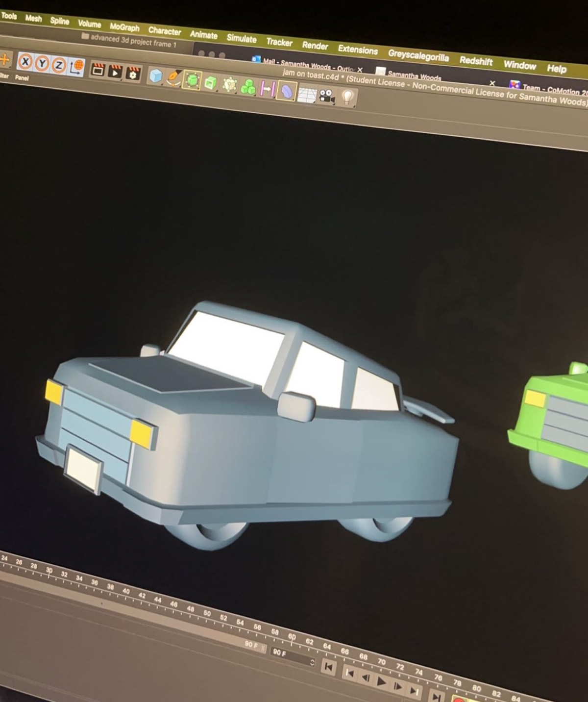Open the Volume menu
The width and height of the screenshot is (588, 702).
89,24
